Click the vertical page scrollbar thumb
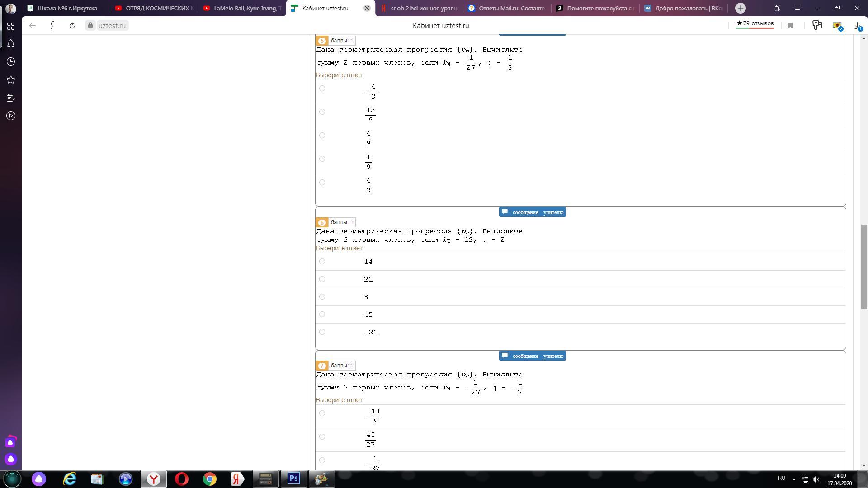Image resolution: width=868 pixels, height=488 pixels. pyautogui.click(x=864, y=267)
